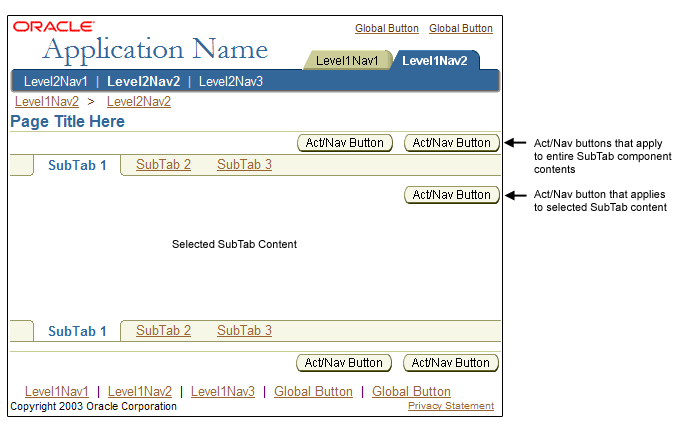Select the Level1Nav2 tab
Screen dimensions: 680x433
(x=435, y=60)
